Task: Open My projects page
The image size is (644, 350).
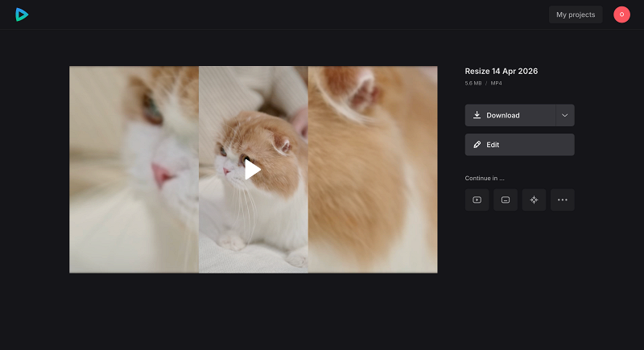Action: tap(576, 14)
